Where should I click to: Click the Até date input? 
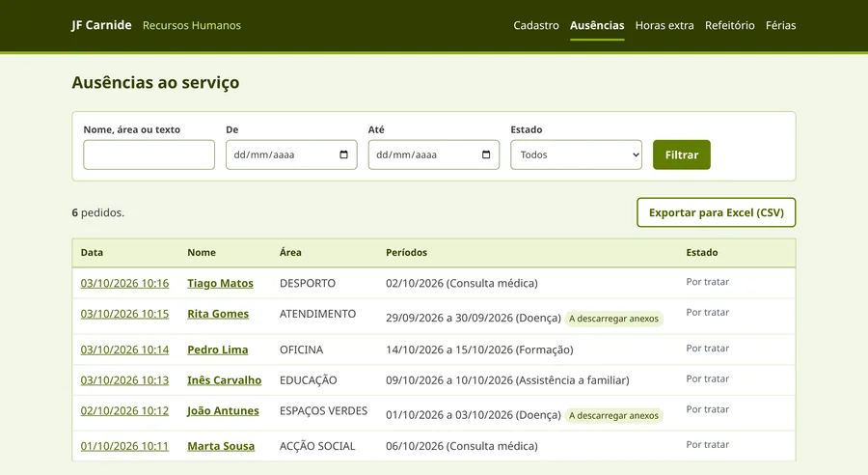(433, 154)
